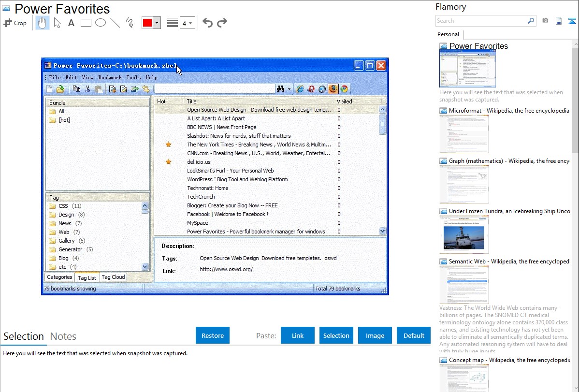Click the magnifier search icon
Viewport: 579px width, 392px height.
tap(531, 21)
